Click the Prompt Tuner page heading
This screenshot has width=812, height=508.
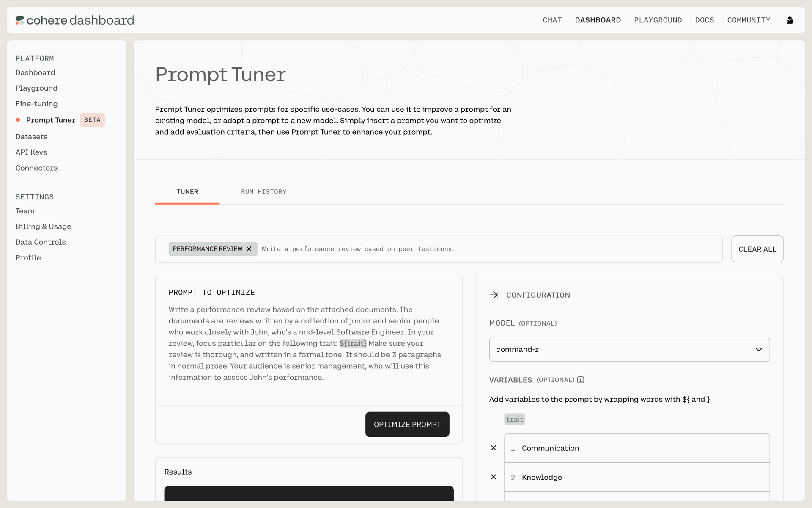[220, 75]
